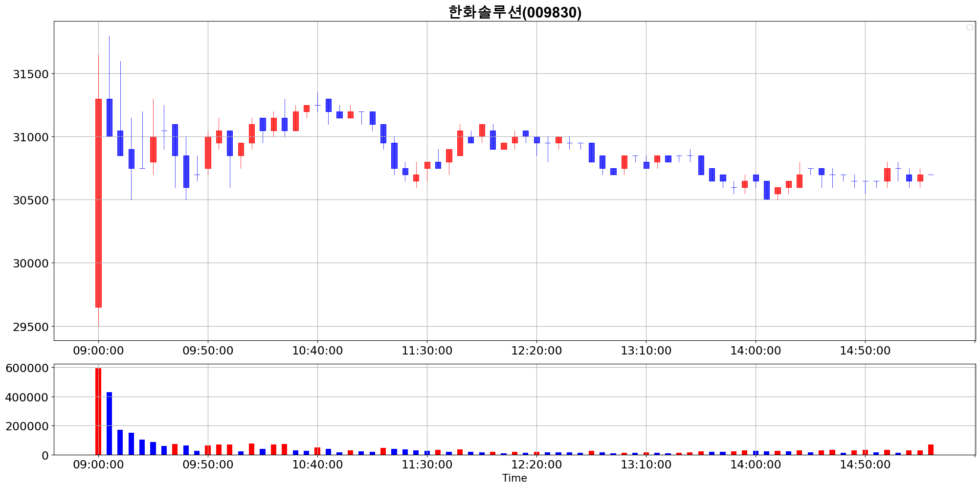Viewport: 980px width, 488px height.
Task: Click the Time axis label
Action: (514, 478)
